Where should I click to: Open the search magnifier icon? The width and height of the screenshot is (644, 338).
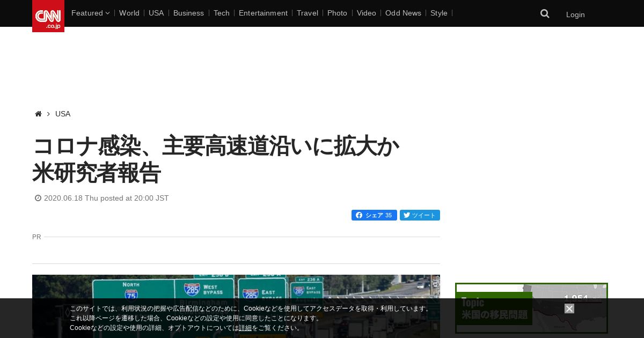(545, 14)
